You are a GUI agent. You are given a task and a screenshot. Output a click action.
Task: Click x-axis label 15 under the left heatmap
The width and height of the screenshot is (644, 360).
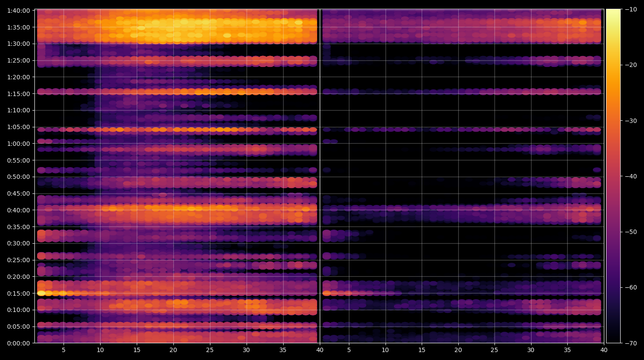[x=137, y=350]
